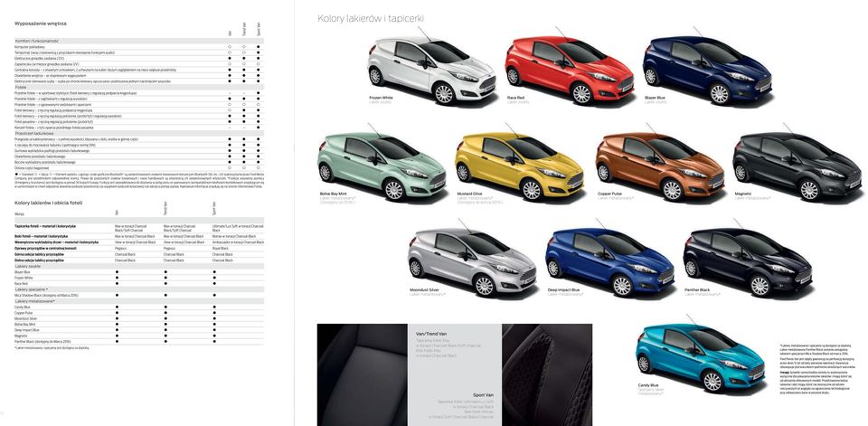This screenshot has width=868, height=426.
Task: Click the 'Lakiery specjalne' section row
Action: pos(139,289)
